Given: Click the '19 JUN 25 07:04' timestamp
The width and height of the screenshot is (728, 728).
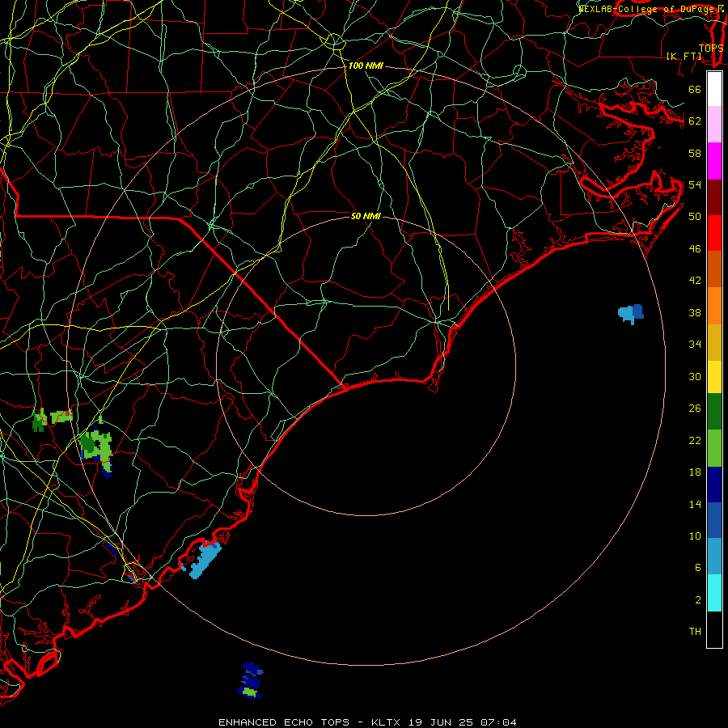Looking at the screenshot, I should click(x=463, y=722).
